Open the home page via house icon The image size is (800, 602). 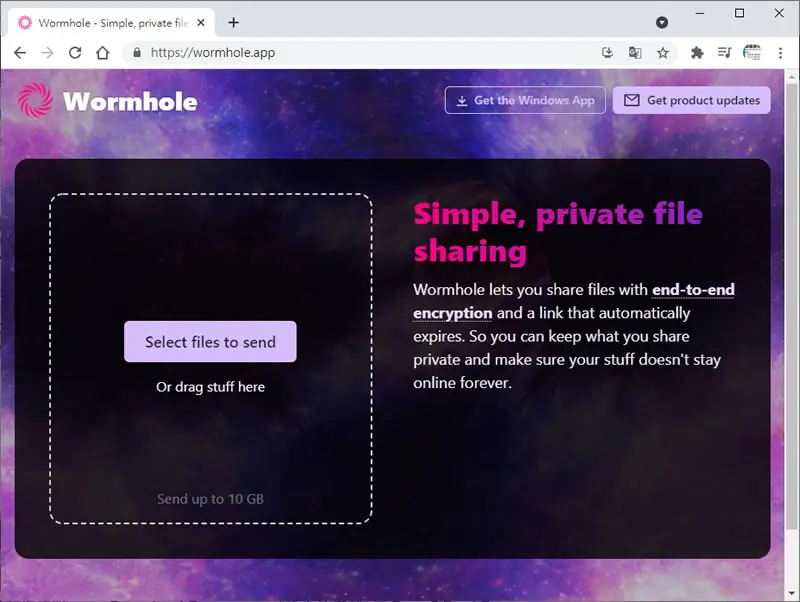103,53
